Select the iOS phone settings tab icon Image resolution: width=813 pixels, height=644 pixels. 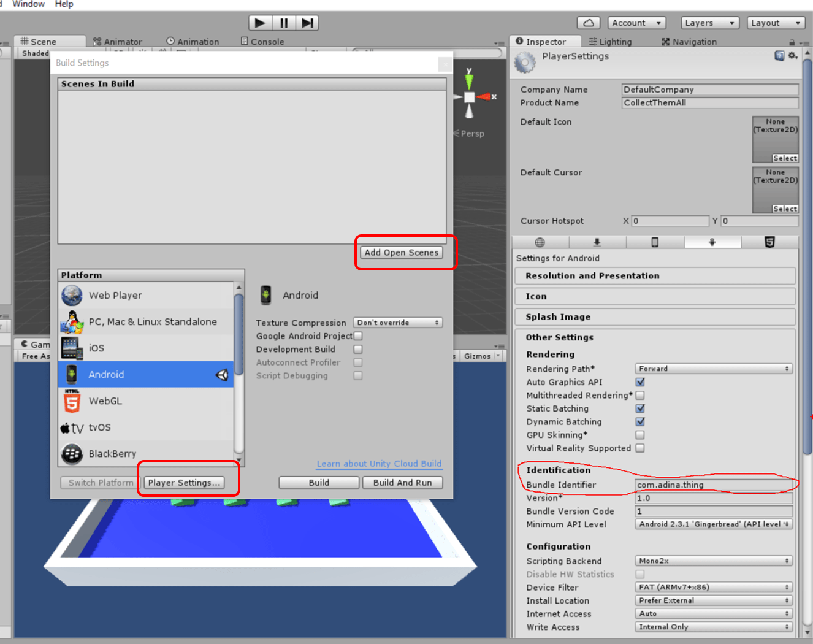(x=655, y=242)
